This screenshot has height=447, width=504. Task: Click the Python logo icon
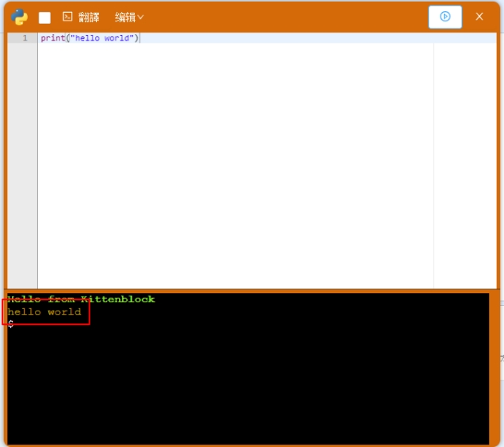pos(20,17)
